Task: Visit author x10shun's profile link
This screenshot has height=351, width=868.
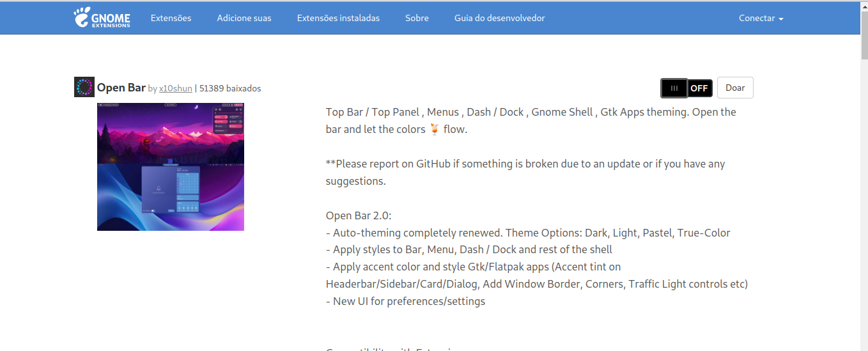Action: [x=175, y=88]
